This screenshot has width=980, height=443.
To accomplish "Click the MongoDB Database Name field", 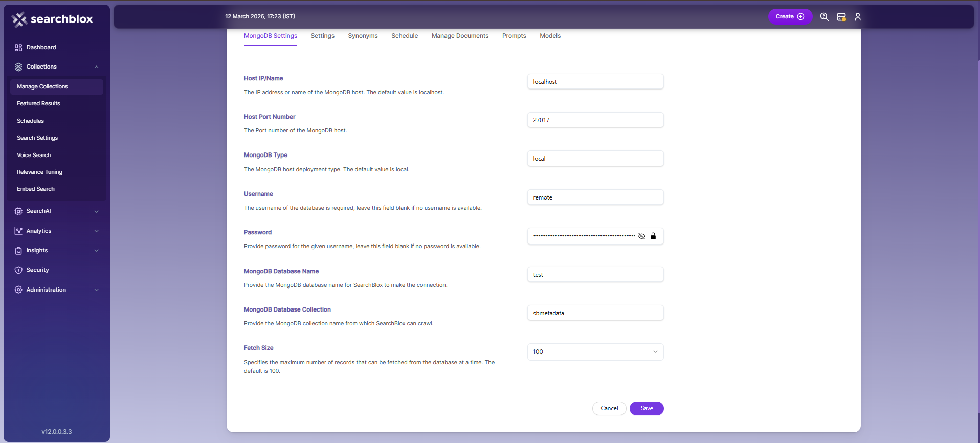I will pyautogui.click(x=595, y=275).
